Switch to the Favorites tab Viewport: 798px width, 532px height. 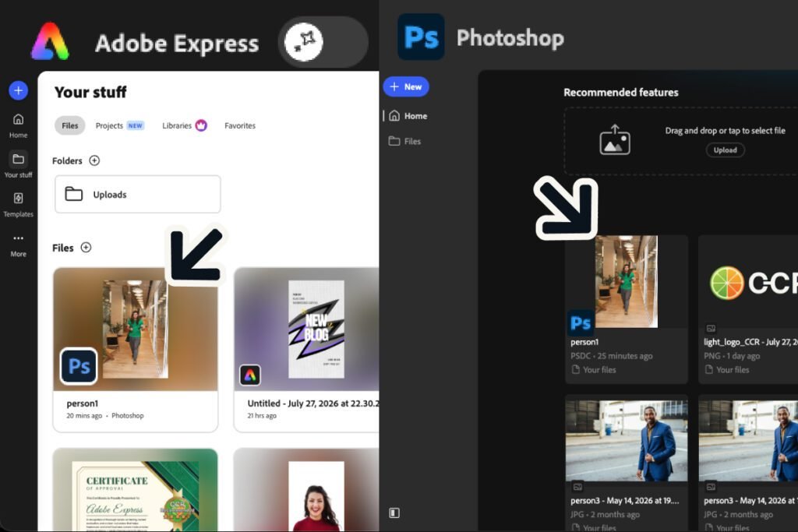(240, 125)
